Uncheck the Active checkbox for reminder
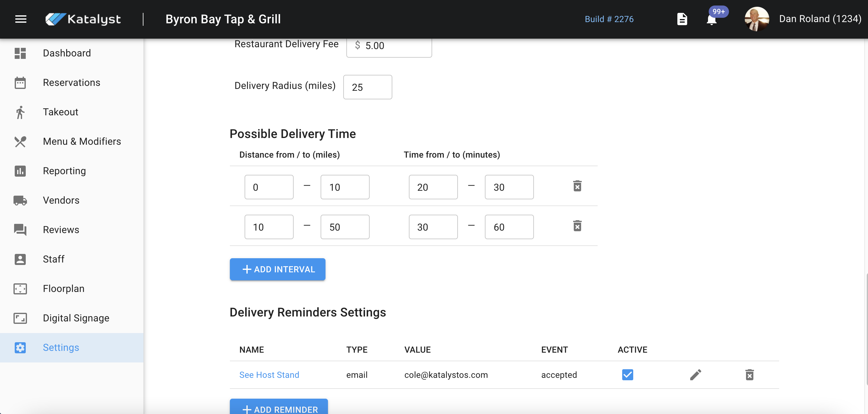 [627, 374]
